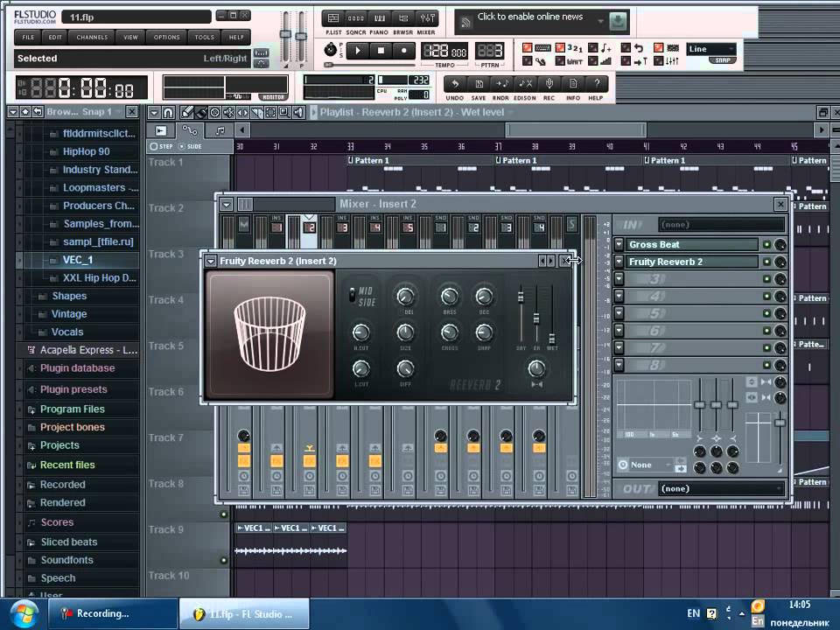Open the Playlist window via P.LIST icon

pyautogui.click(x=332, y=19)
